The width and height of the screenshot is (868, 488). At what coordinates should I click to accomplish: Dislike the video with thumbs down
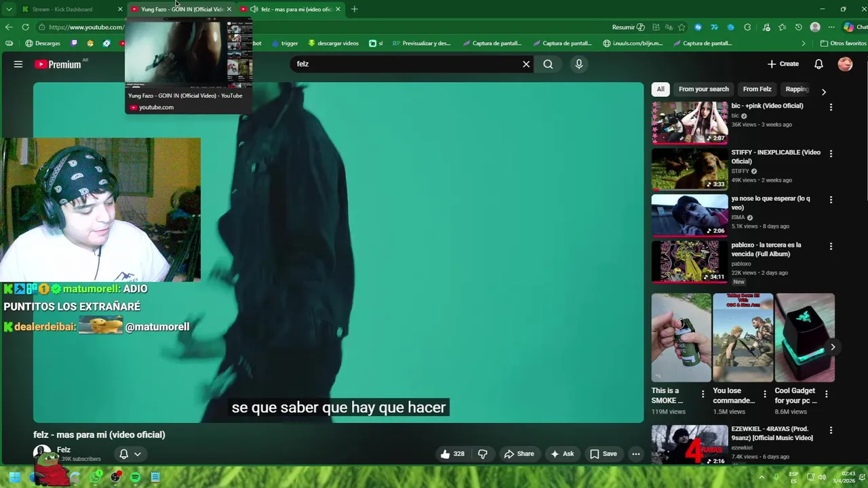point(483,454)
